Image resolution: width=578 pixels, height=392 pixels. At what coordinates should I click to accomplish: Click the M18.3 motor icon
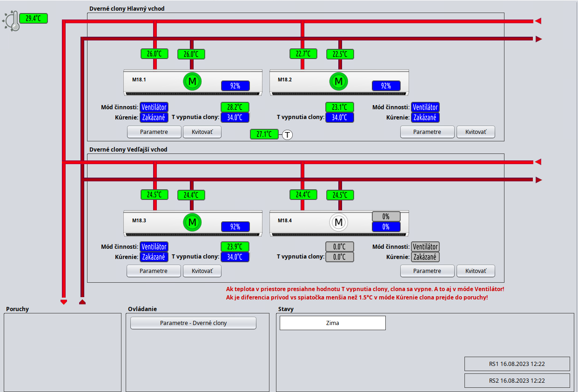point(192,222)
